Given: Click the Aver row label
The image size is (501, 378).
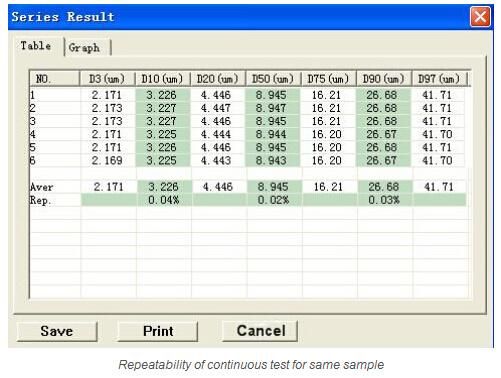Looking at the screenshot, I should click(42, 187).
